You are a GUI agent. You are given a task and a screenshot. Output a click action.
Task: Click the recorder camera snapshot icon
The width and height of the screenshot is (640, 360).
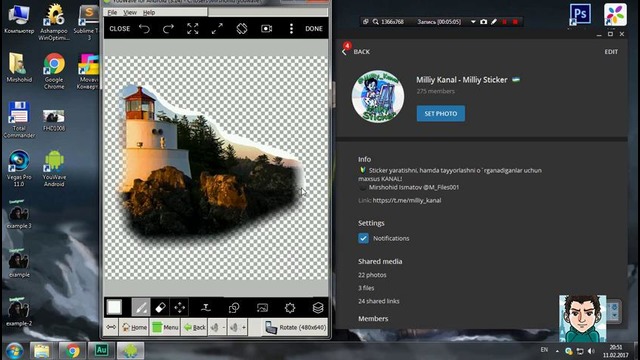(484, 22)
